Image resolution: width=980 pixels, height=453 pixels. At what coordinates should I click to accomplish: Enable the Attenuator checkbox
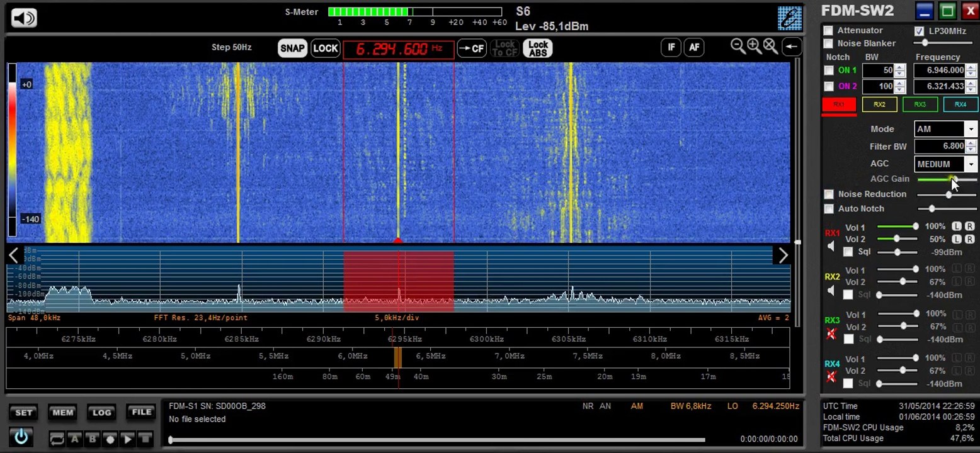click(x=828, y=30)
